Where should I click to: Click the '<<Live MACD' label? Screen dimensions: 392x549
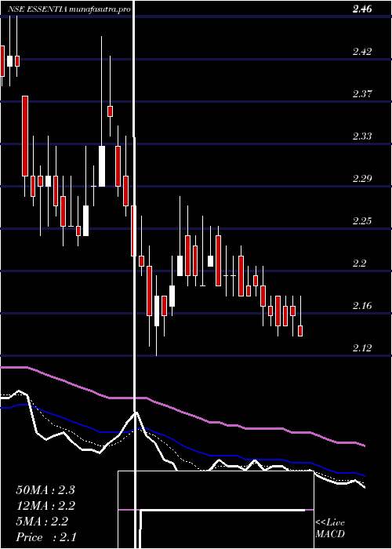pos(330,529)
